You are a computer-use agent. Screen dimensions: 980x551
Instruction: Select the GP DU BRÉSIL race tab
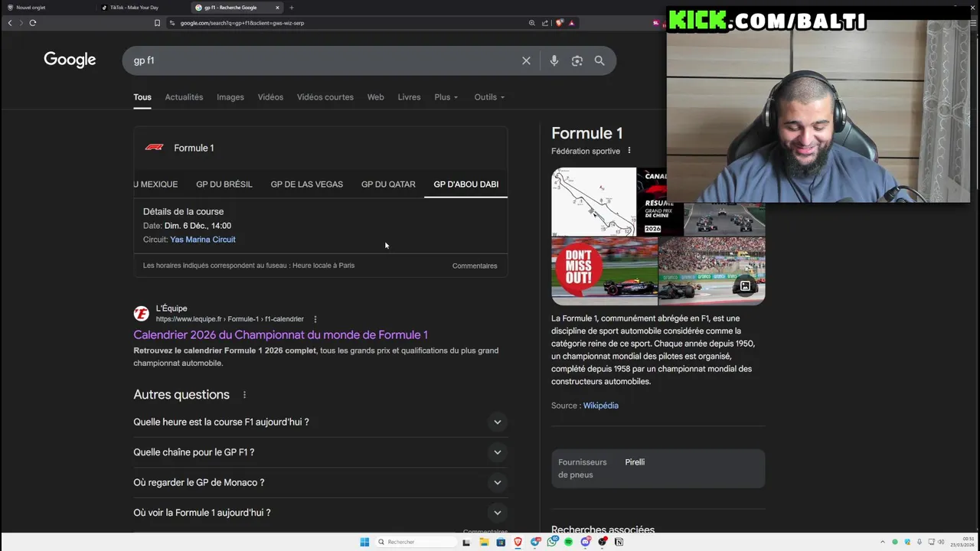coord(224,184)
